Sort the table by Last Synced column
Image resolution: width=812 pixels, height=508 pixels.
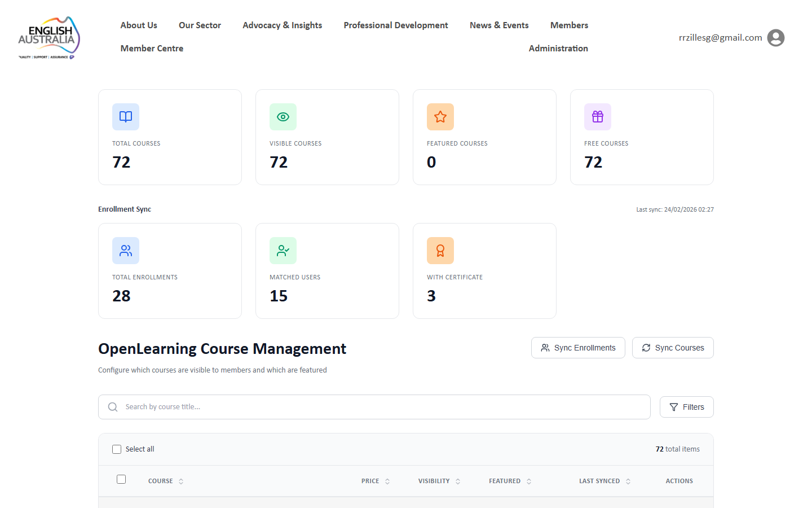click(604, 481)
